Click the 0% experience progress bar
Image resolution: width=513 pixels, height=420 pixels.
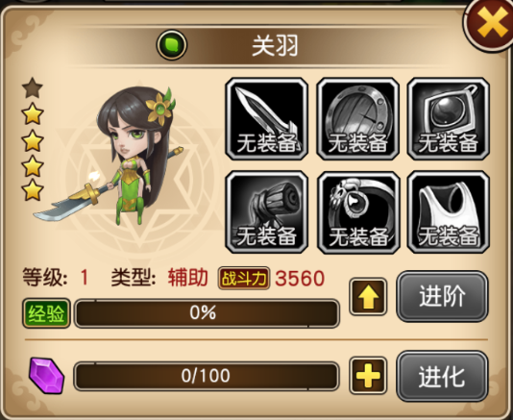point(207,313)
